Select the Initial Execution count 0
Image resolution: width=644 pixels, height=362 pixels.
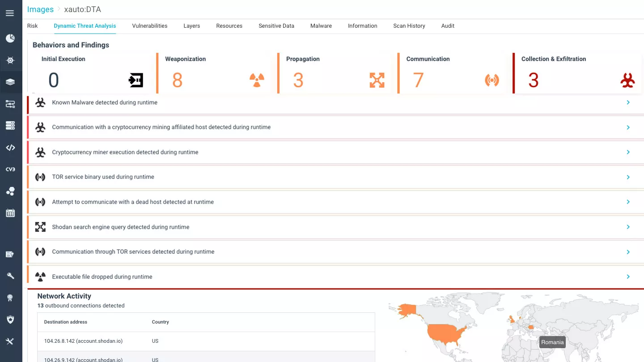click(54, 80)
